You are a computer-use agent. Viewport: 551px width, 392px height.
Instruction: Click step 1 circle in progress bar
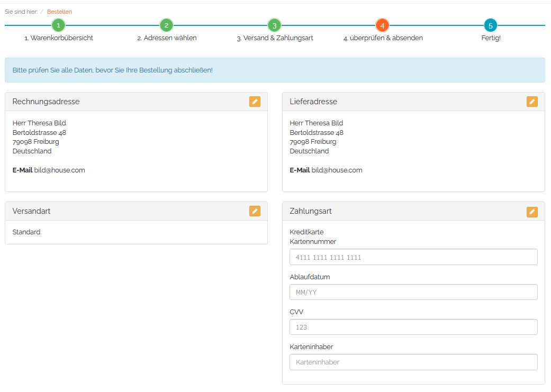(59, 25)
